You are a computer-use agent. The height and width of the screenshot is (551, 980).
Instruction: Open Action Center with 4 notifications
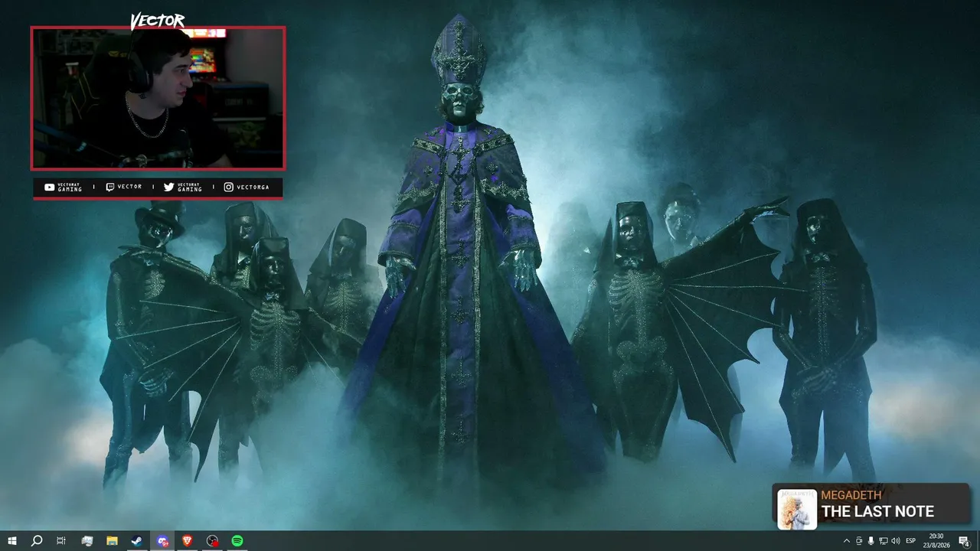tap(964, 541)
